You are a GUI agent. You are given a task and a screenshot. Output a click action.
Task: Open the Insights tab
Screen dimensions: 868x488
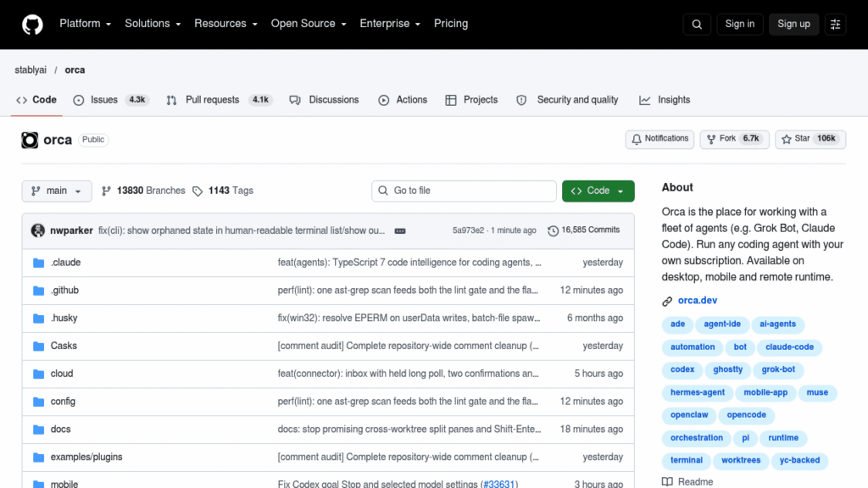665,100
